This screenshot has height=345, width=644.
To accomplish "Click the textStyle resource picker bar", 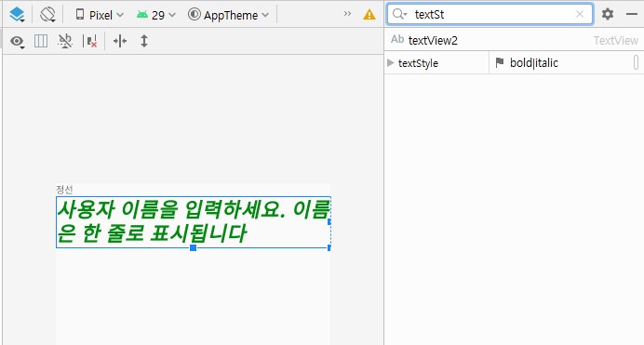I will tap(637, 62).
